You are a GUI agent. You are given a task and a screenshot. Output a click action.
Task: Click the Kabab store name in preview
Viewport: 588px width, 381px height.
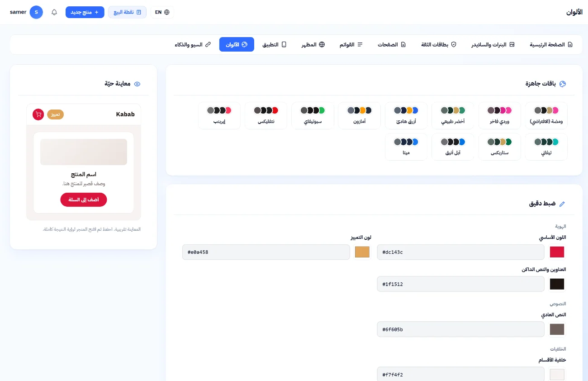tap(125, 114)
